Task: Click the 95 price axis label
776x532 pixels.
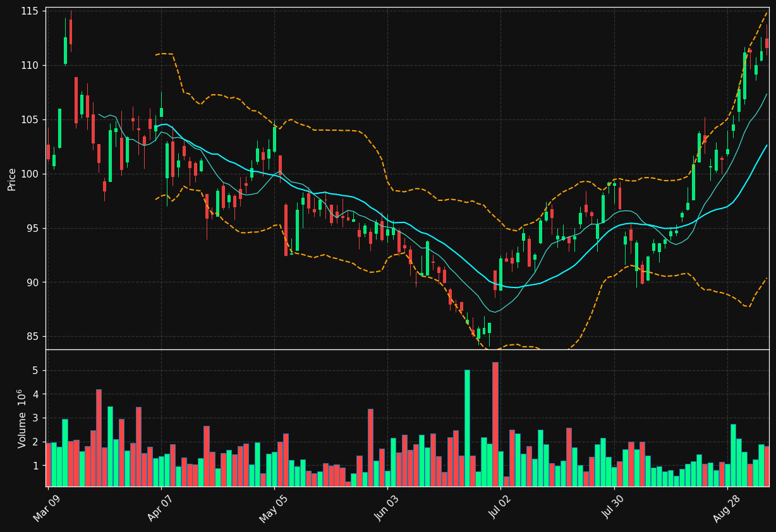Action: (32, 228)
